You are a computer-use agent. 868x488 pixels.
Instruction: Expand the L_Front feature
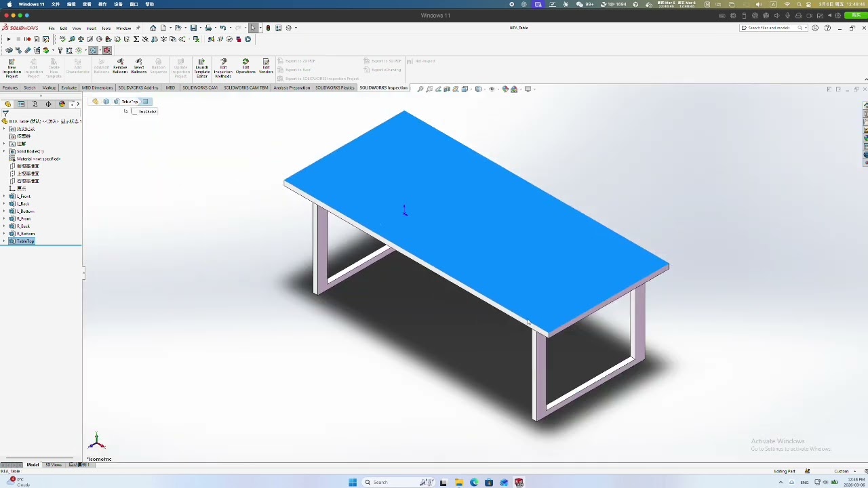[x=4, y=197]
